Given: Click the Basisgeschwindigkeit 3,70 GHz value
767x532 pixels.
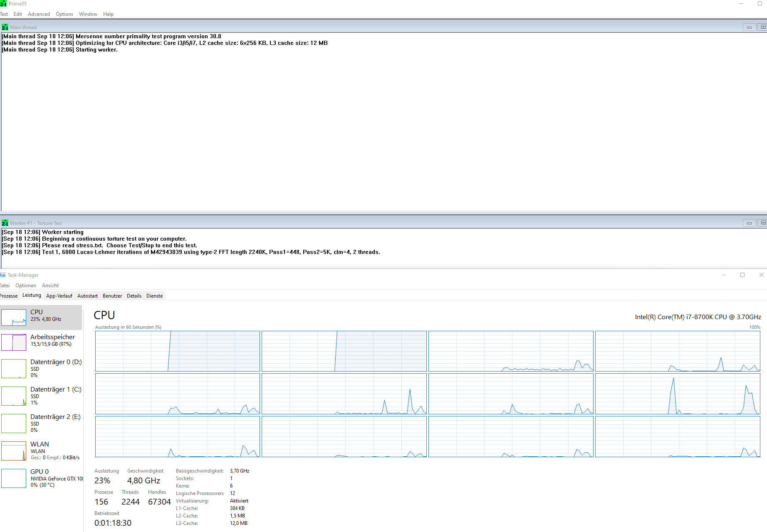Looking at the screenshot, I should pos(240,471).
